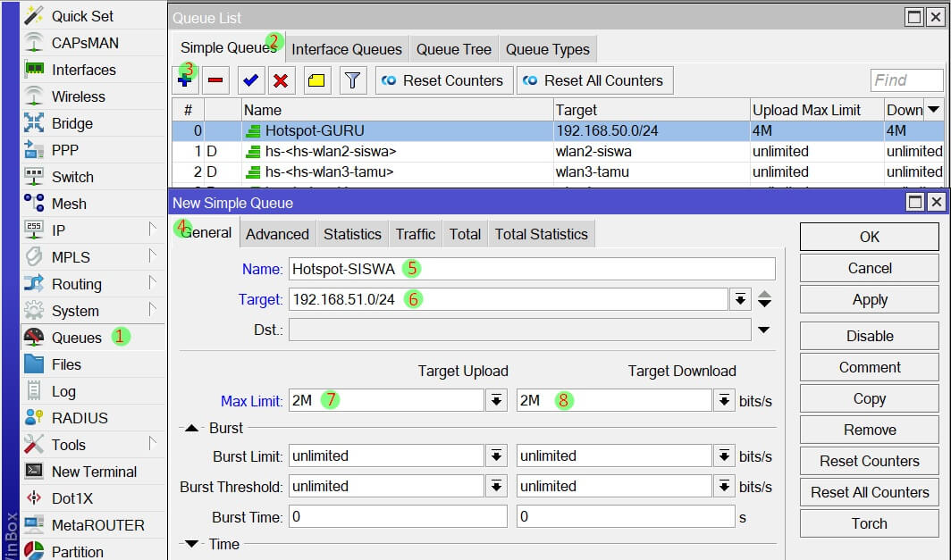Viewport: 951px width, 560px height.
Task: Click the funnel filter icon
Action: [353, 80]
